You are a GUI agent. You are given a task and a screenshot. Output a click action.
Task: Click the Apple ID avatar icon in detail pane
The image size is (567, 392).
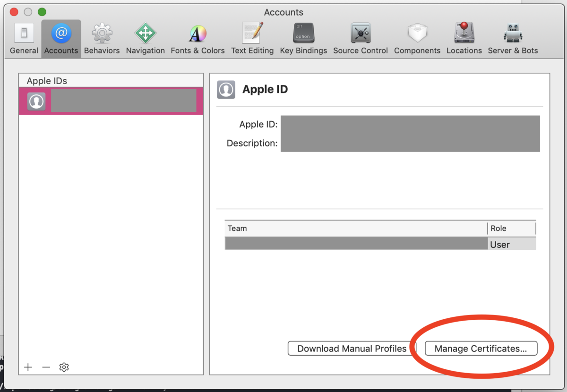(226, 89)
